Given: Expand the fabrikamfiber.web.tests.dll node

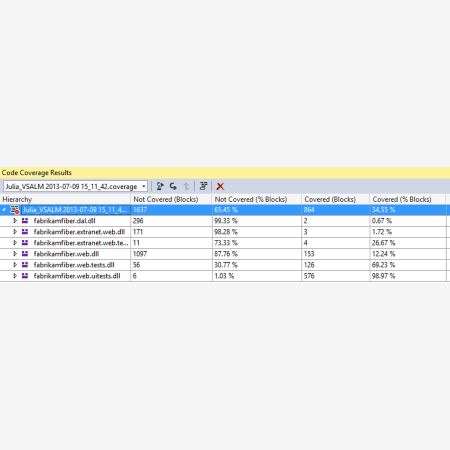Looking at the screenshot, I should tap(15, 265).
